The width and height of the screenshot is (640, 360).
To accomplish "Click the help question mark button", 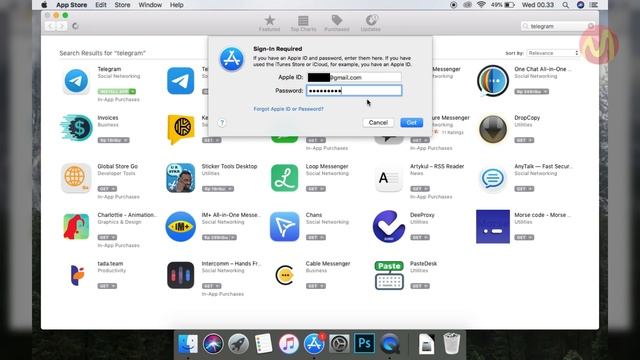I will pyautogui.click(x=222, y=122).
